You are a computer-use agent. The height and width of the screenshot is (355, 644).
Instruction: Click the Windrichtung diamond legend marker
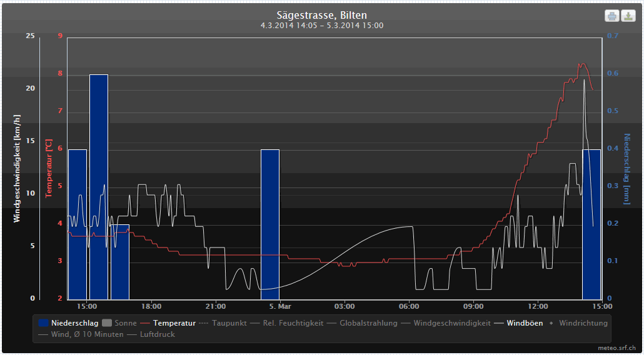click(551, 323)
